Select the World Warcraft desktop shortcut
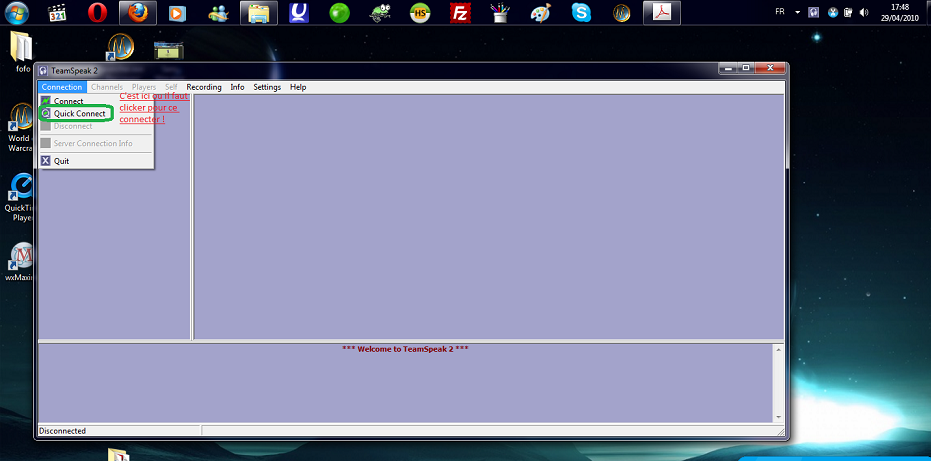This screenshot has width=931, height=461. pyautogui.click(x=19, y=128)
